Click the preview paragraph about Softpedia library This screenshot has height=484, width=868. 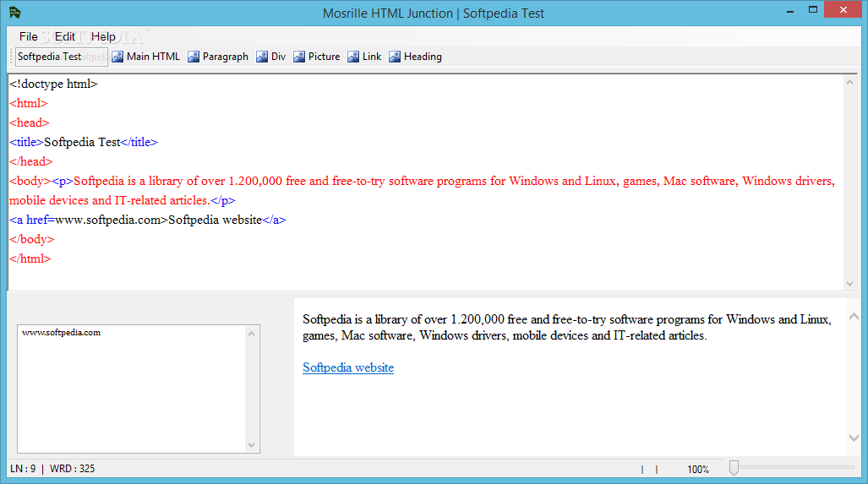[x=567, y=327]
